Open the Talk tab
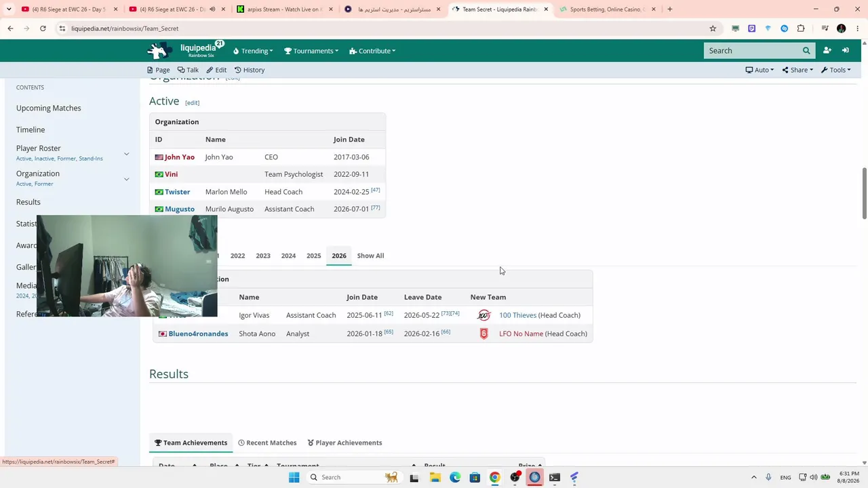The width and height of the screenshot is (868, 488). click(188, 70)
